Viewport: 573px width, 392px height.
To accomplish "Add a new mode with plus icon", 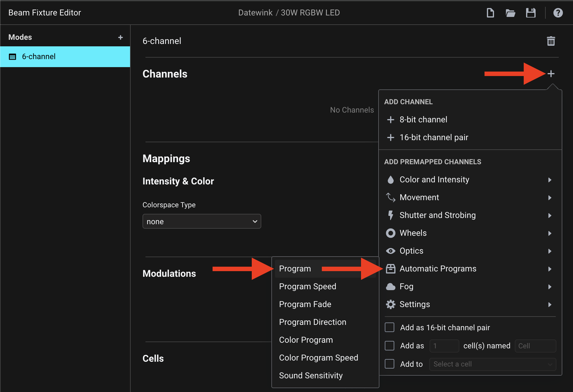I will (120, 37).
